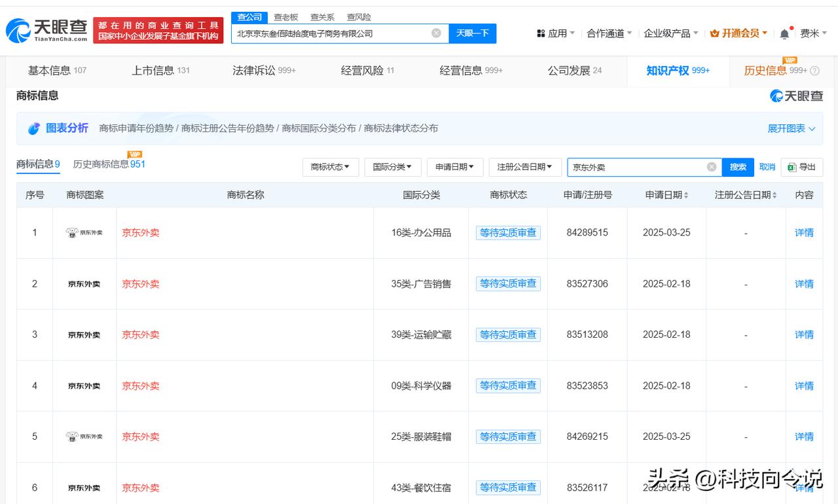Select 商标信息 9 subtab
Screen dimensions: 838x504
tap(38, 164)
